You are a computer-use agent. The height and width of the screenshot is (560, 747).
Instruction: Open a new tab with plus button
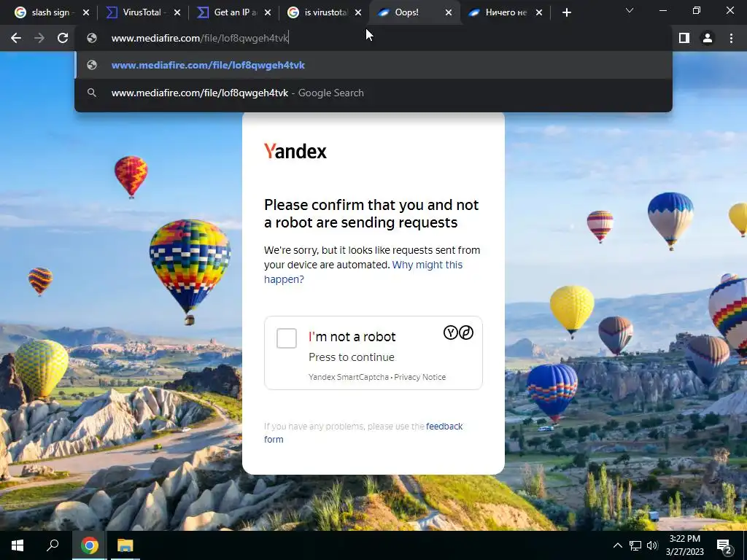566,12
